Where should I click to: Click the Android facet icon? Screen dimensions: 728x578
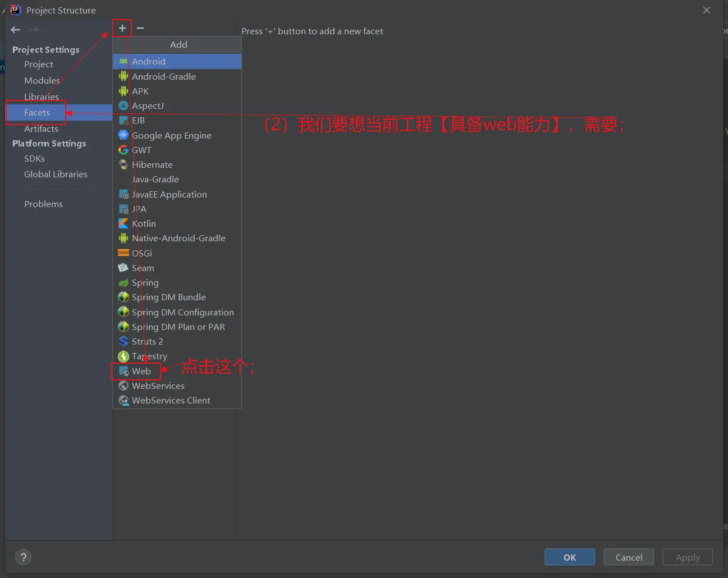[x=123, y=61]
